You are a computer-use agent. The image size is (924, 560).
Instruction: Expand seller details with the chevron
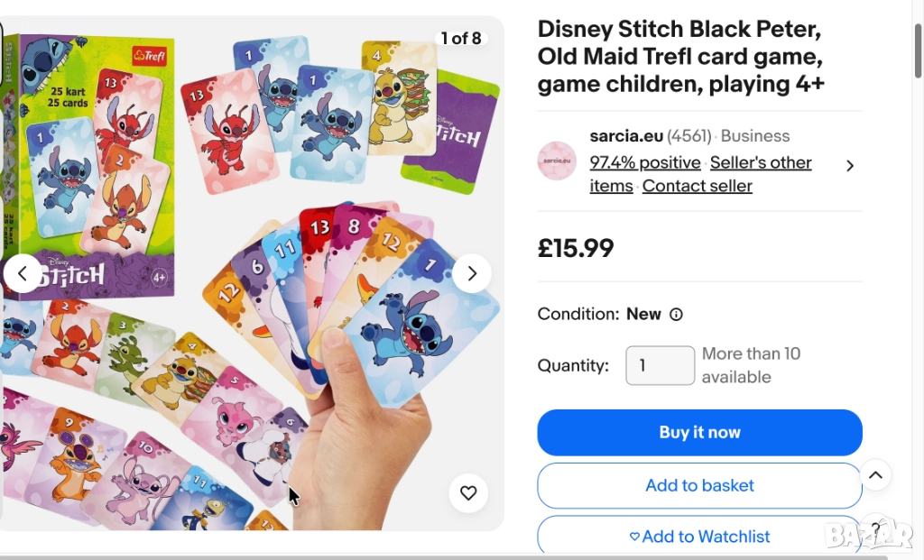coord(849,166)
